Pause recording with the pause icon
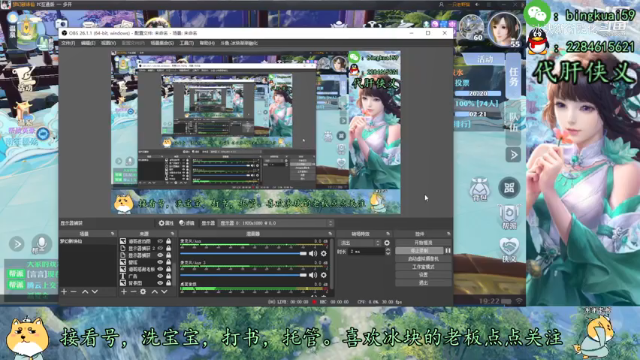Screen dimensions: 640x360 448,251
